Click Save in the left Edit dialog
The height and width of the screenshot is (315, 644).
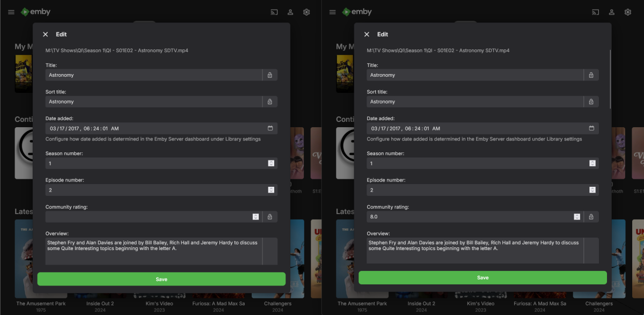click(162, 279)
